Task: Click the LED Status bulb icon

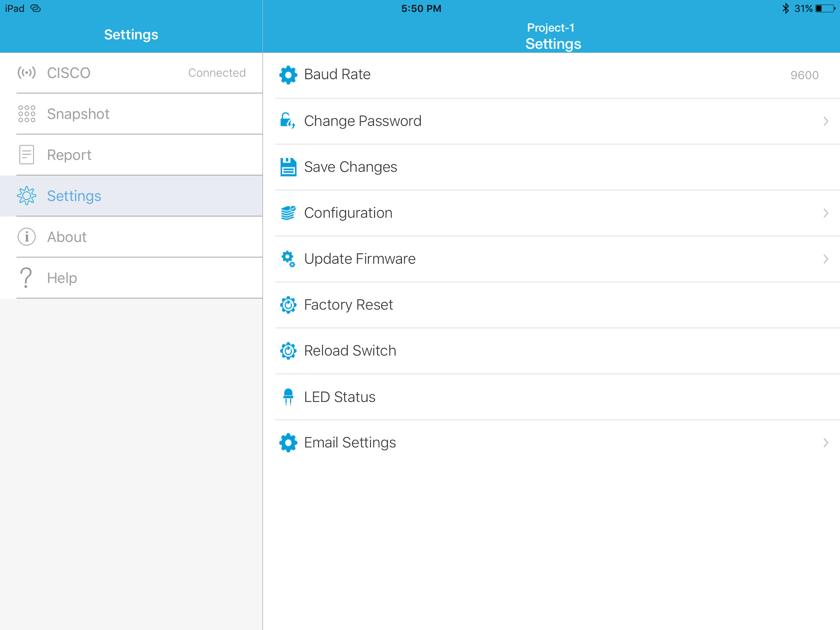Action: tap(288, 397)
